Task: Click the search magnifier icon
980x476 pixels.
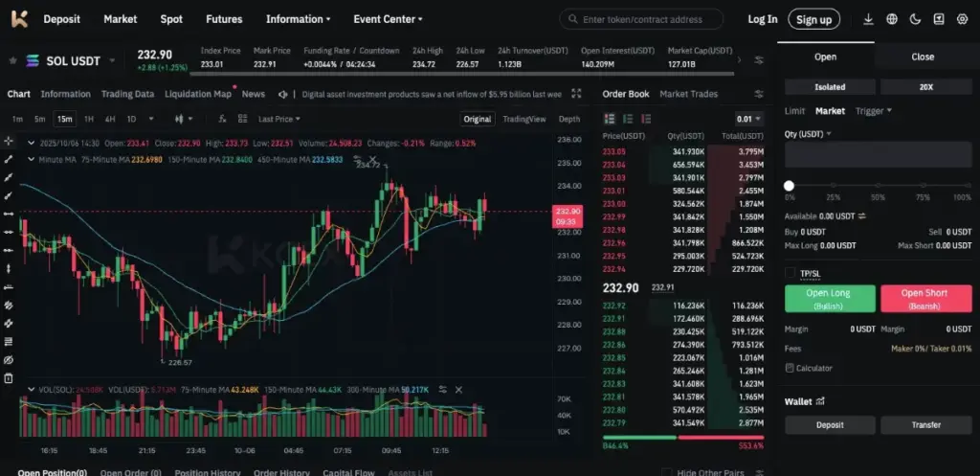Action: point(572,19)
